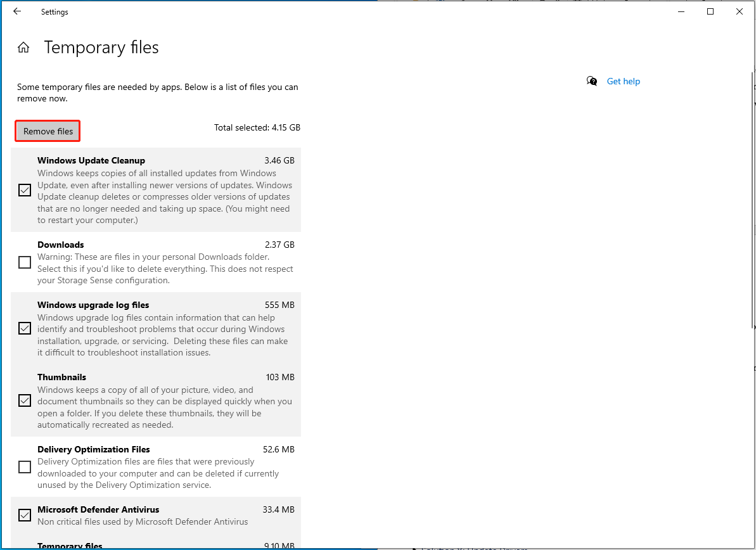The height and width of the screenshot is (550, 756).
Task: Check the Downloads checkbox
Action: 24,262
